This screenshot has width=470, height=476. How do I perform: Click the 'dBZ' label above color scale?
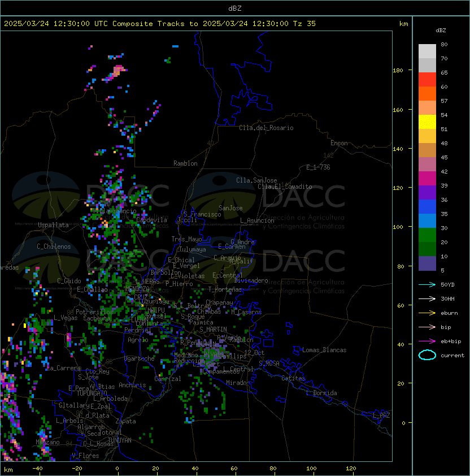pos(441,31)
